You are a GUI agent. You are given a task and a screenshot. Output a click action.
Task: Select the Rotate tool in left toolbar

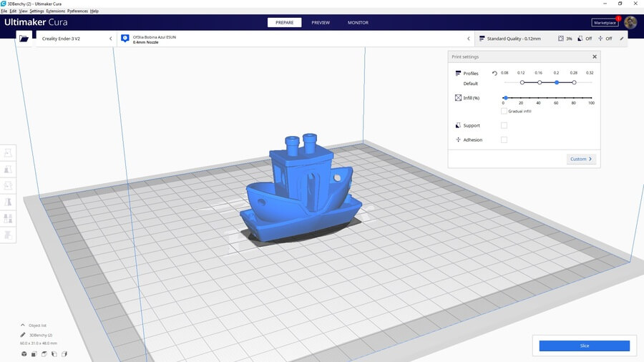click(x=8, y=185)
